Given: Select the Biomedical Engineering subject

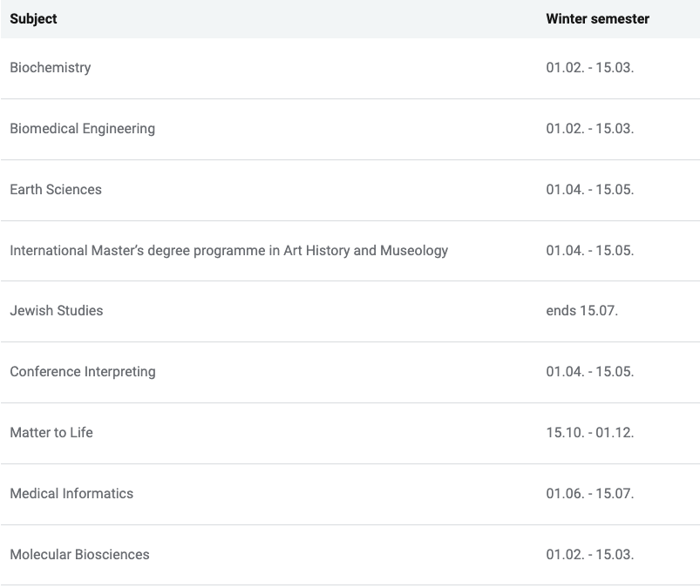Looking at the screenshot, I should tap(83, 129).
